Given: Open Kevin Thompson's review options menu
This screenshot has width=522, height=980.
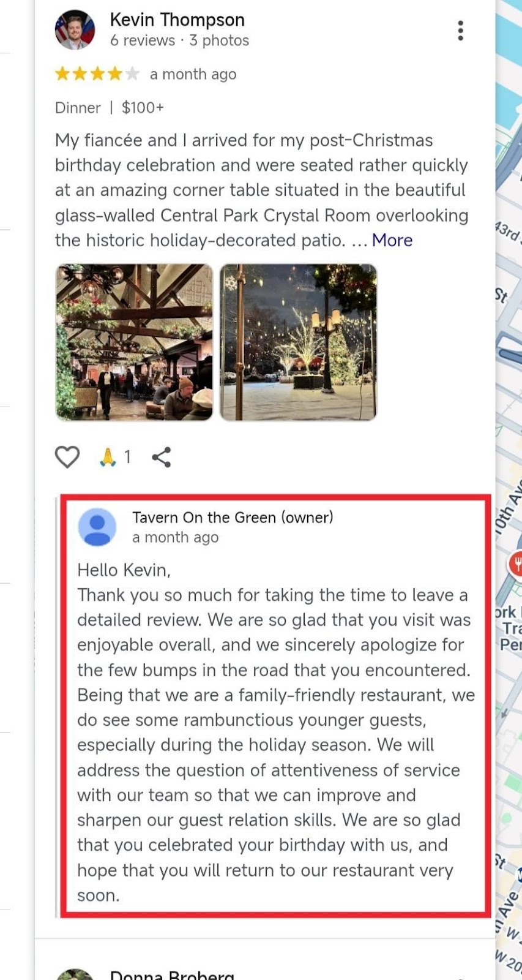Looking at the screenshot, I should (x=460, y=31).
